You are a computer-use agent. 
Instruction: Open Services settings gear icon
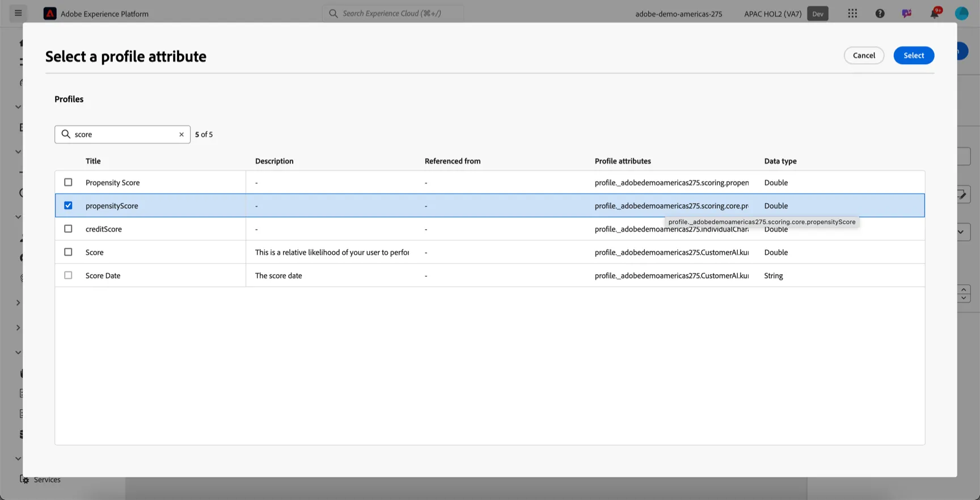tap(24, 480)
